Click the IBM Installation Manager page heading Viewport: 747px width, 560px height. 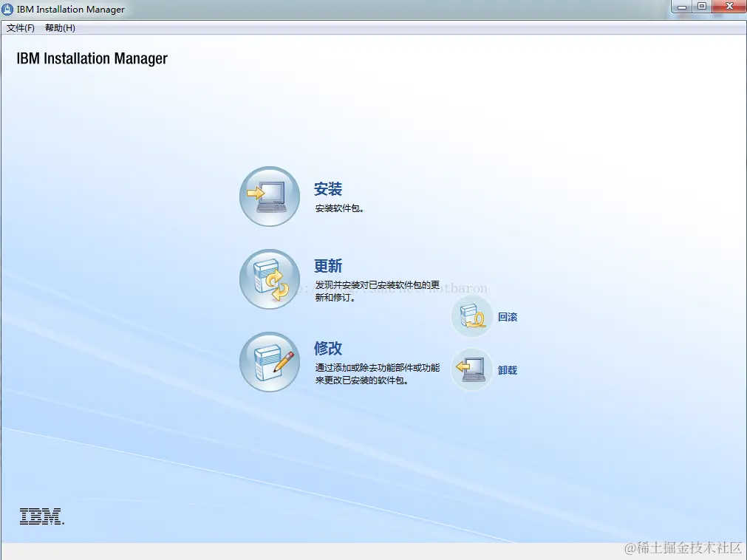92,58
